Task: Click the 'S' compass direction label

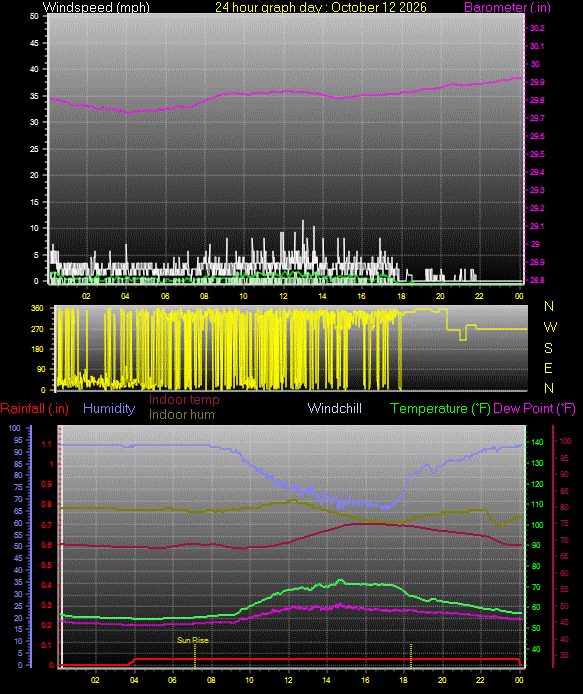Action: [x=548, y=348]
